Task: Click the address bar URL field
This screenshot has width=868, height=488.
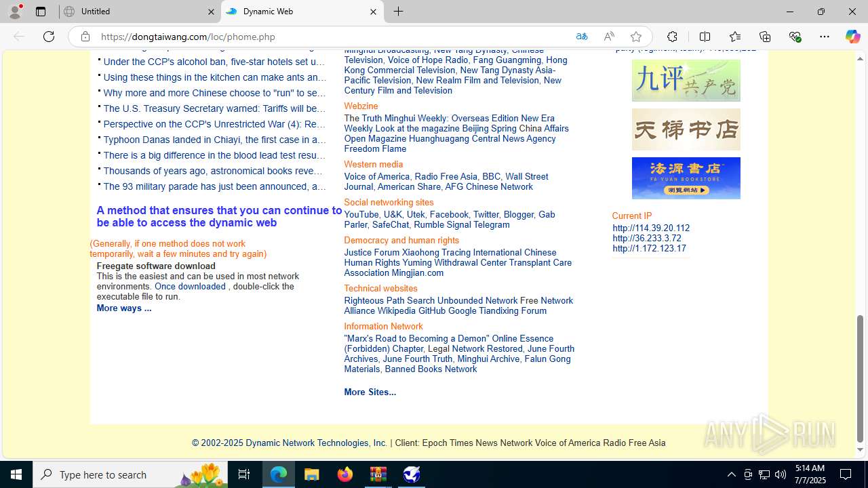Action: pyautogui.click(x=332, y=37)
